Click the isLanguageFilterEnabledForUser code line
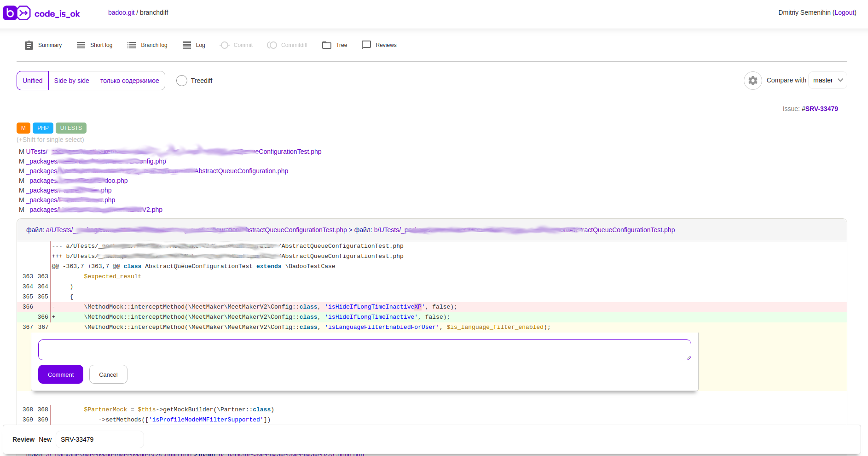Viewport: 868px width, 456px height. pyautogui.click(x=432, y=327)
